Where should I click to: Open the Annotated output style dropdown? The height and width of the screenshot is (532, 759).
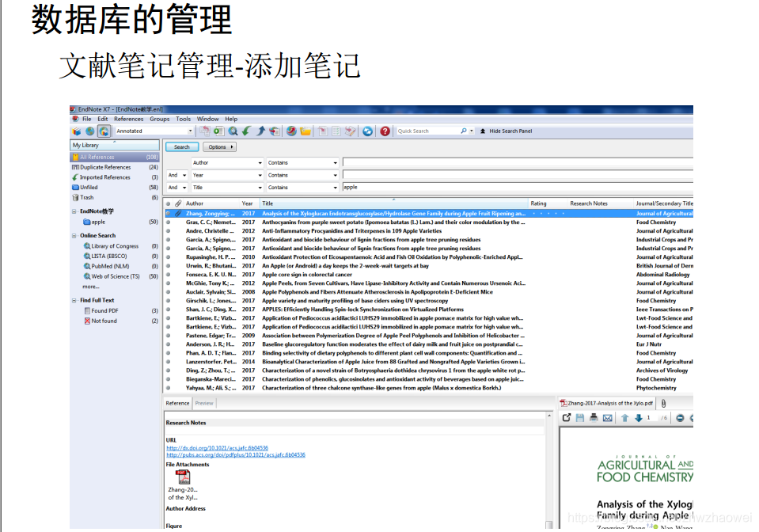190,131
